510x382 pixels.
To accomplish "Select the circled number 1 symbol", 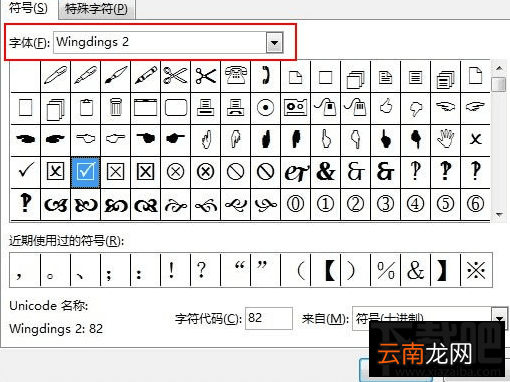I will [x=326, y=204].
